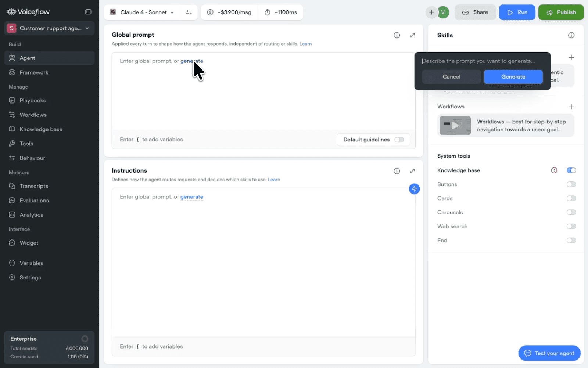The image size is (588, 368).
Task: Publish the agent
Action: [x=561, y=12]
